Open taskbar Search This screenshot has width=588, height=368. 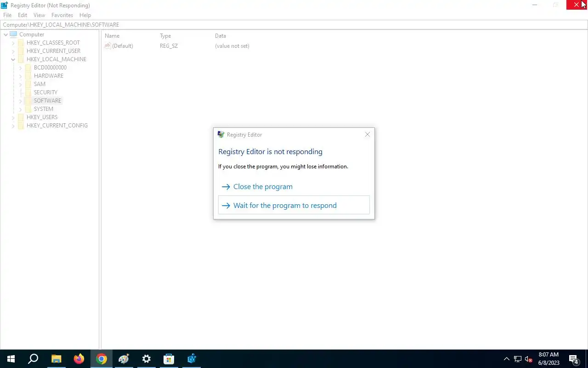pyautogui.click(x=33, y=359)
